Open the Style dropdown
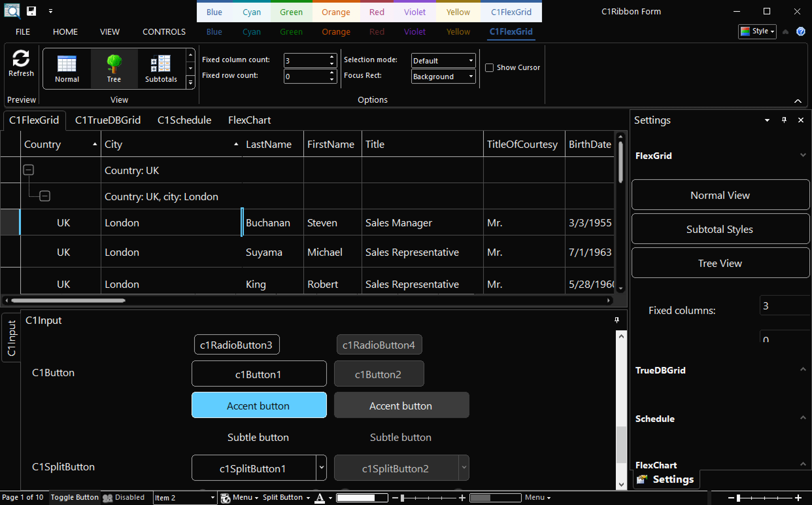This screenshot has height=505, width=812. coord(757,31)
